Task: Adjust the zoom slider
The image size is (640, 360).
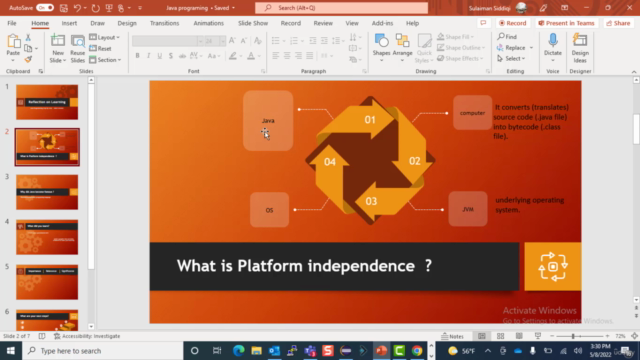Action: [x=573, y=336]
